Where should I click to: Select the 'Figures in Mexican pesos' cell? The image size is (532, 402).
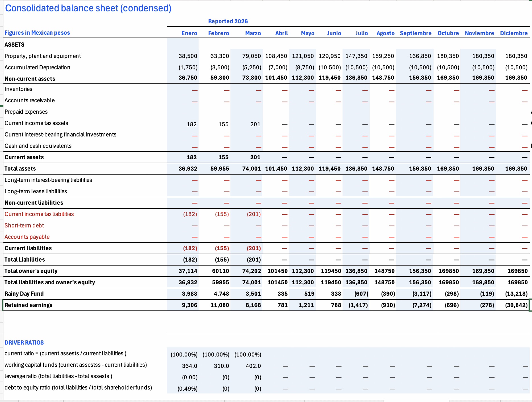[37, 33]
